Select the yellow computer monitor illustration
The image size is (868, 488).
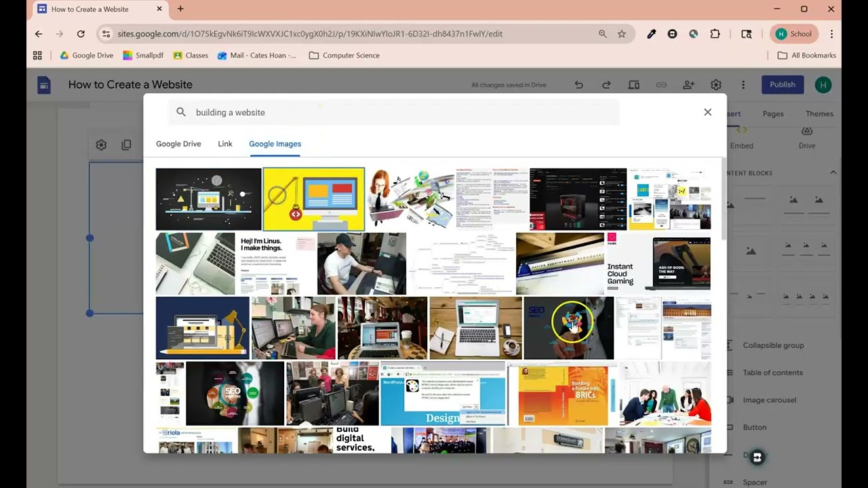[x=313, y=199]
